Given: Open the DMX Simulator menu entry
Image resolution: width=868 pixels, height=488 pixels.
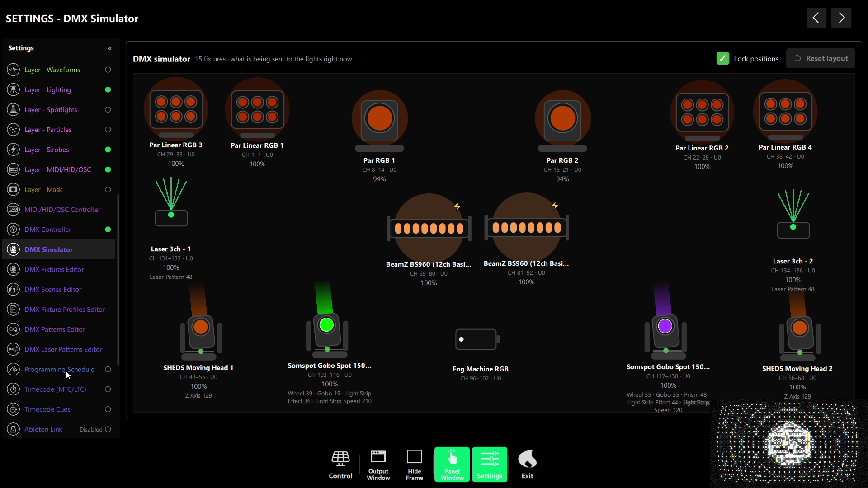Looking at the screenshot, I should (x=59, y=249).
